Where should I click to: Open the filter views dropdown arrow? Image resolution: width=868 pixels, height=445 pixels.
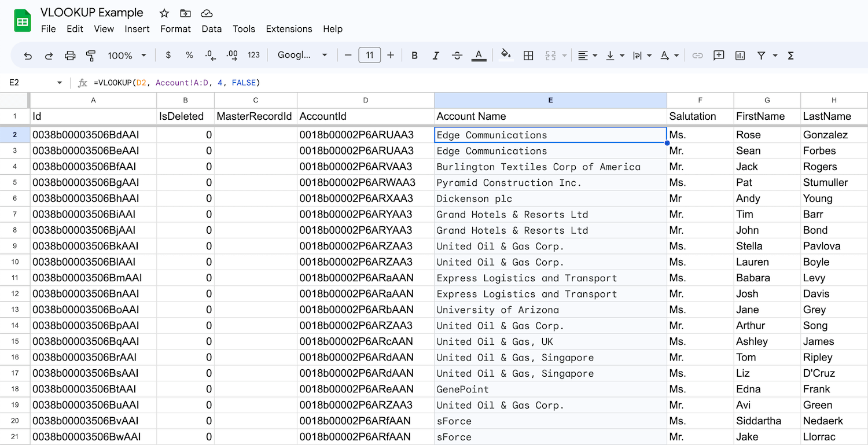775,56
